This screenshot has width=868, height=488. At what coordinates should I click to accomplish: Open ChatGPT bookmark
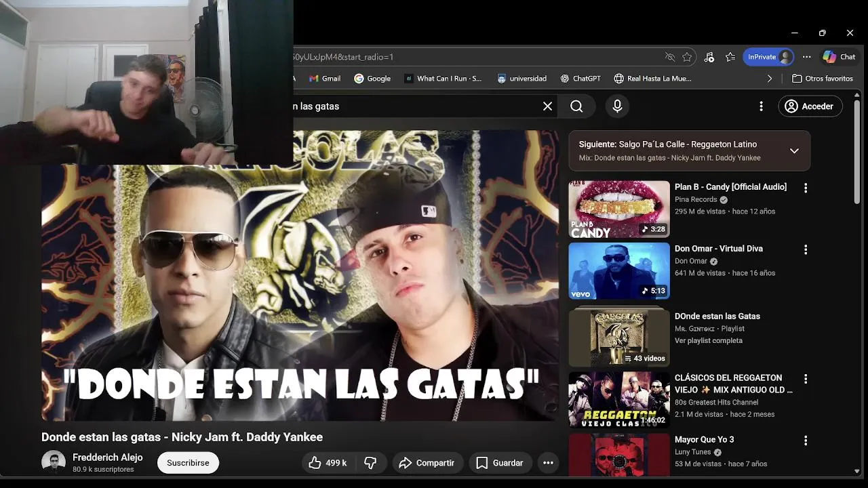tap(580, 79)
